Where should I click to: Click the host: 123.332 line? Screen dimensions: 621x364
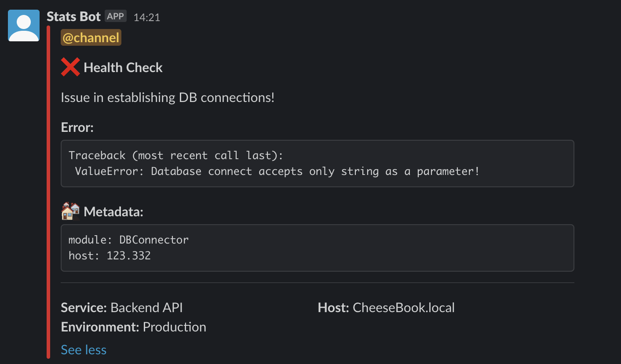110,255
